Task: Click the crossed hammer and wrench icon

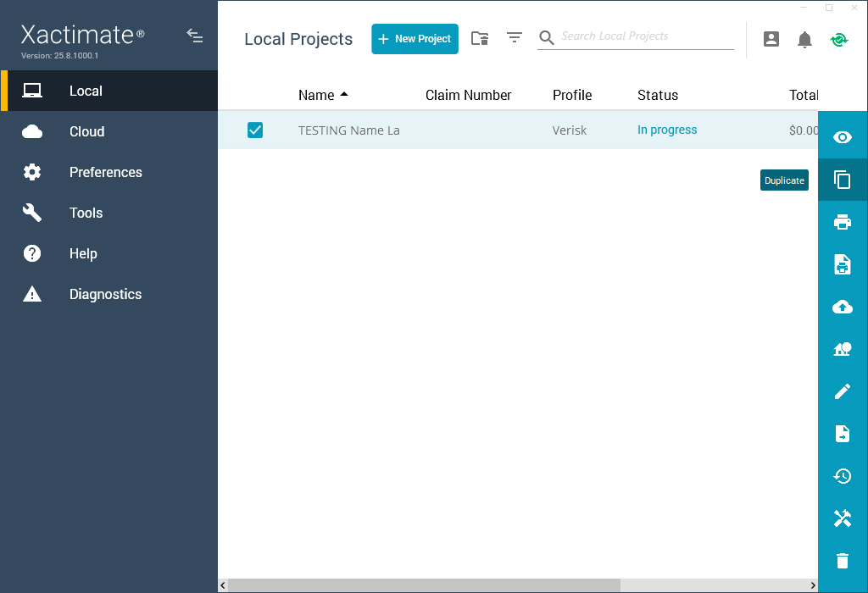Action: tap(843, 518)
